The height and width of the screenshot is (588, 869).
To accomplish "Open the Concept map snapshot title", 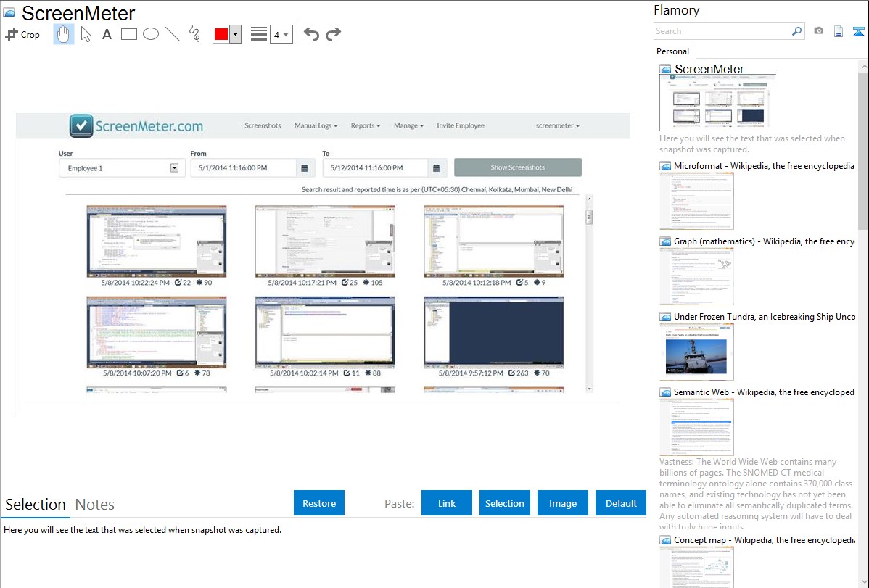I will (x=764, y=539).
